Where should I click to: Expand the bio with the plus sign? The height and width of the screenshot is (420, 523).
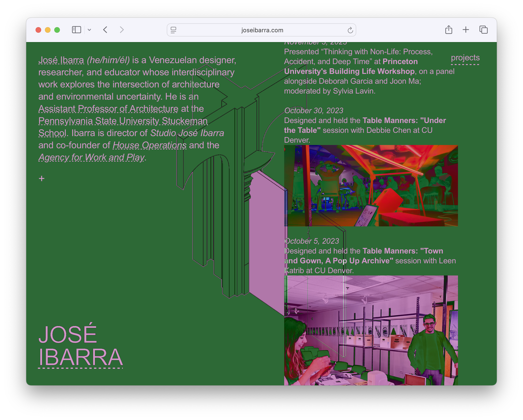click(42, 178)
